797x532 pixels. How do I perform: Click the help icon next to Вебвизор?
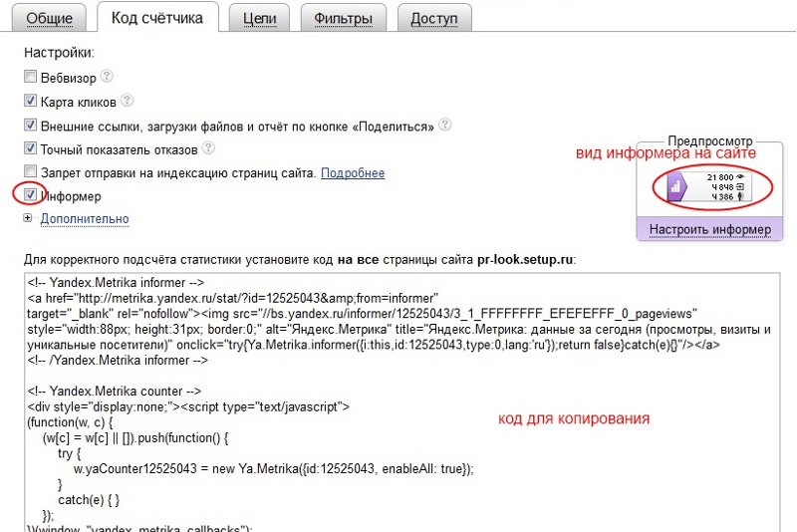click(x=107, y=77)
